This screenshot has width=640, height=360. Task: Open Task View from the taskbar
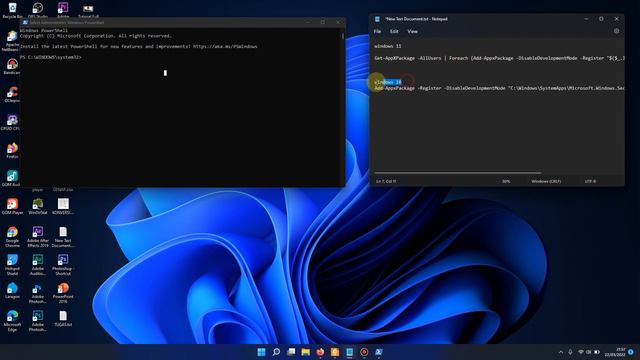[x=291, y=352]
